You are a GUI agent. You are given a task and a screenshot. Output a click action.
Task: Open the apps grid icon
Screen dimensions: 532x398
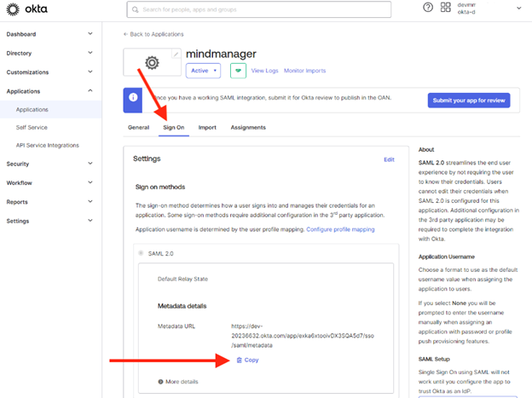[445, 7]
